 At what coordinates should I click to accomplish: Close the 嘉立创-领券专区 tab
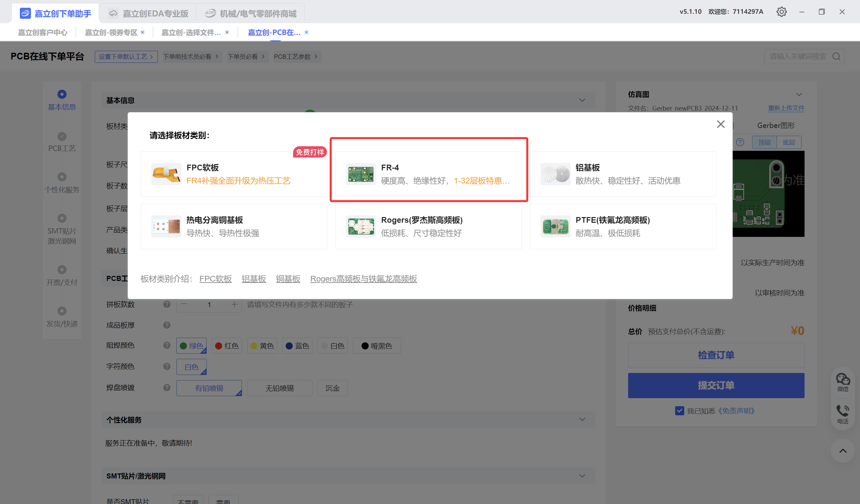[142, 32]
